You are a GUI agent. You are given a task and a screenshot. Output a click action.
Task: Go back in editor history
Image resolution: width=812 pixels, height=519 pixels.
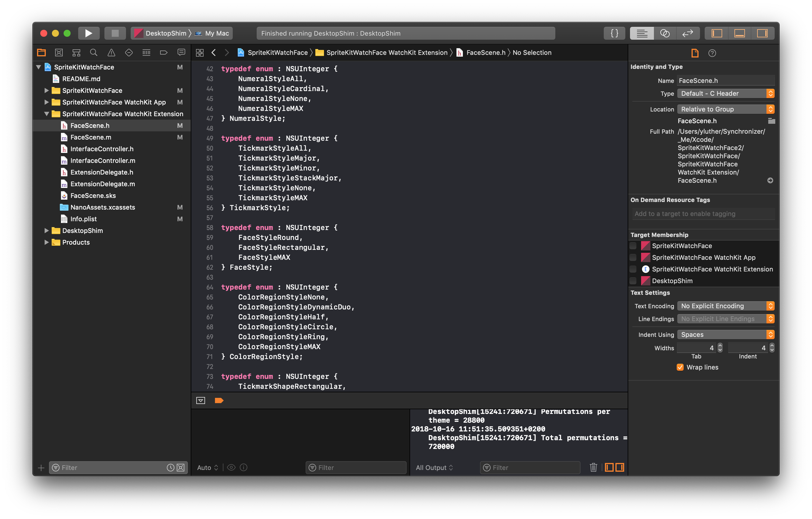pos(213,53)
